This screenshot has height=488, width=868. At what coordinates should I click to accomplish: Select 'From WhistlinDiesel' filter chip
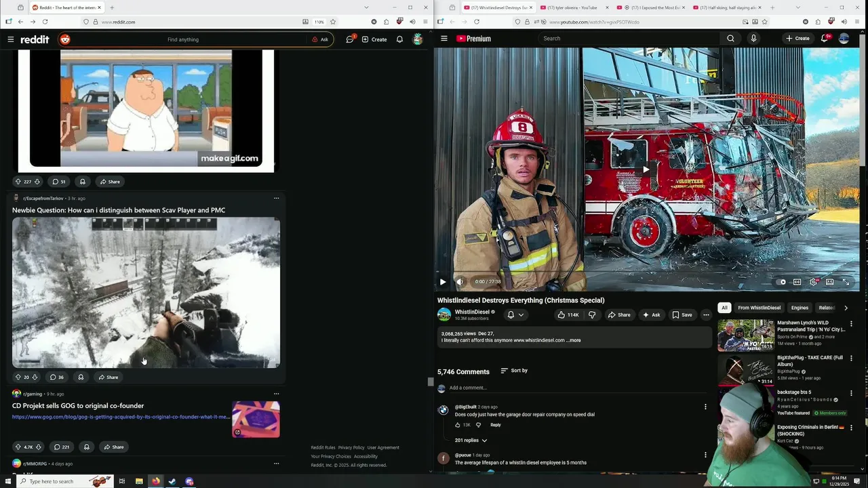tap(759, 308)
